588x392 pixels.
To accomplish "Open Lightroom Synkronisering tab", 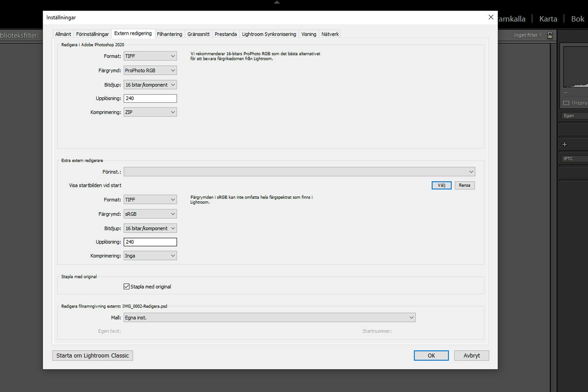I will (269, 34).
